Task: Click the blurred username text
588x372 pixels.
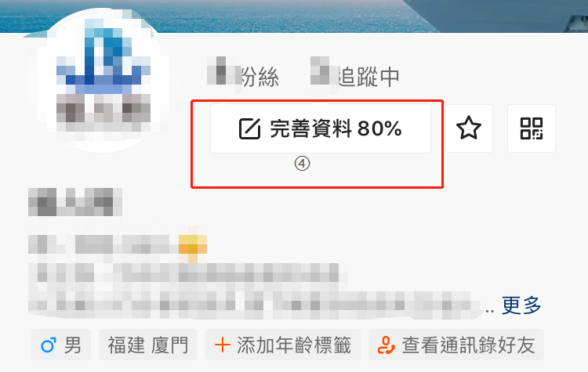Action: point(75,202)
